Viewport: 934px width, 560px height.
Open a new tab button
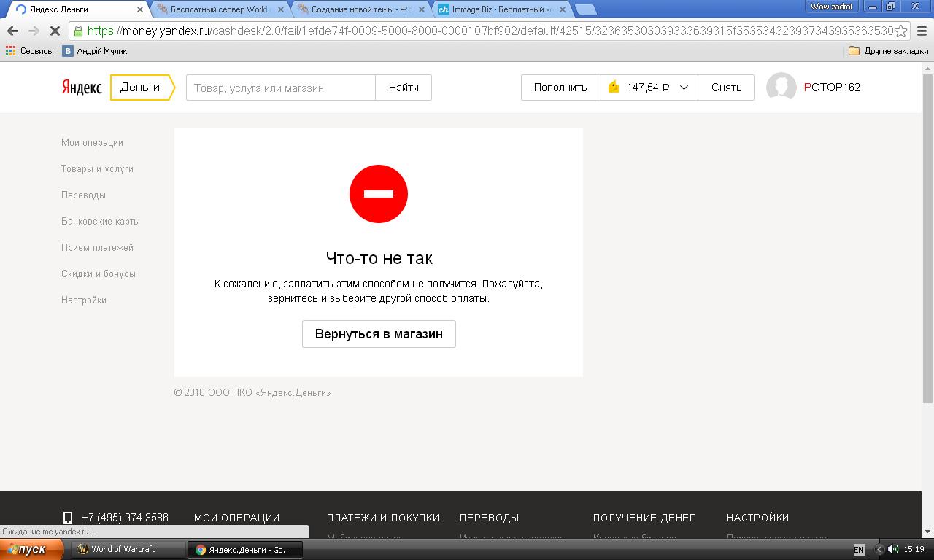click(586, 9)
